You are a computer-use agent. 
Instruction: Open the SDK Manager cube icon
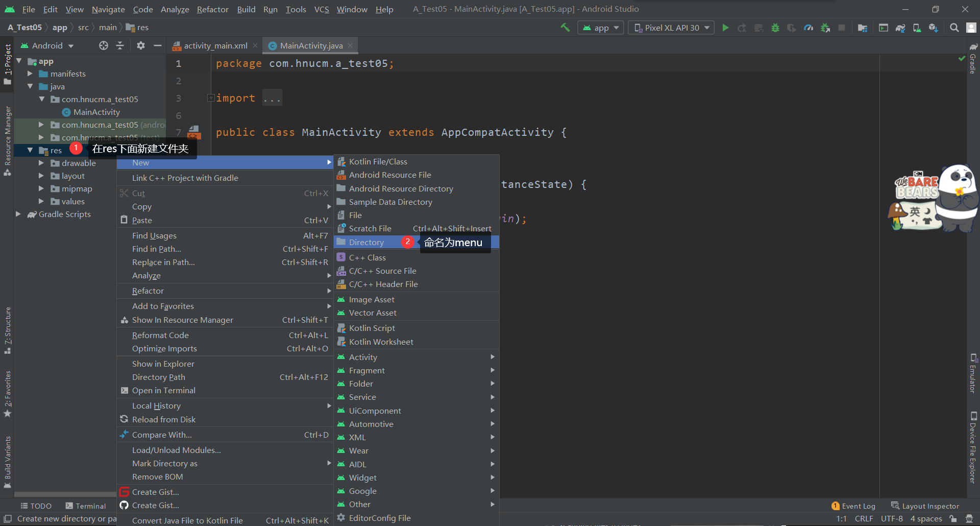933,28
